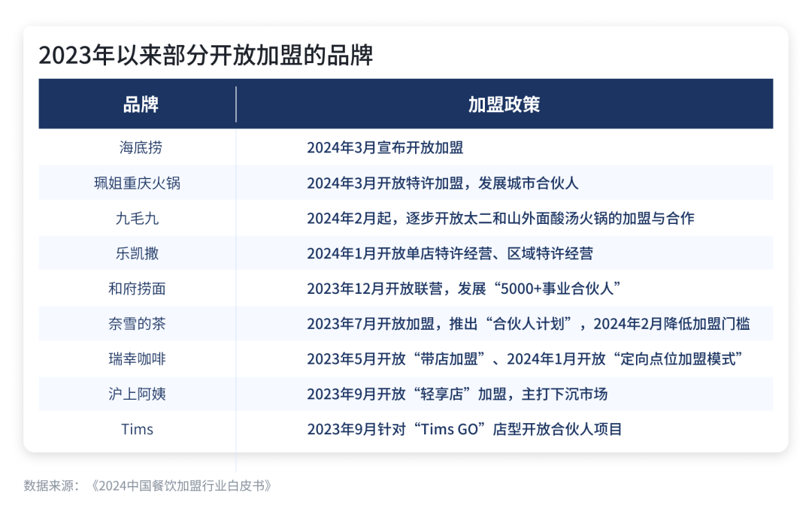812x511 pixels.
Task: Click the policy mentioning 太二和山外面酸汤火锅
Action: [500, 218]
